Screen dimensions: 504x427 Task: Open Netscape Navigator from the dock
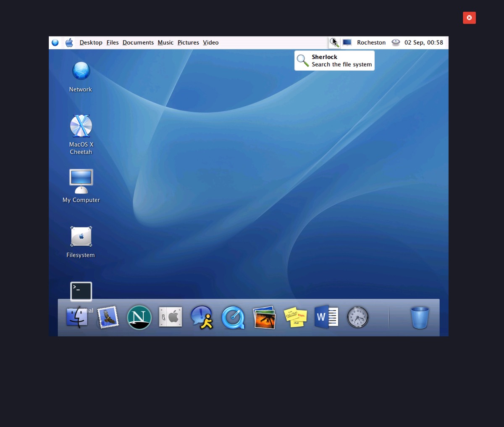point(139,317)
